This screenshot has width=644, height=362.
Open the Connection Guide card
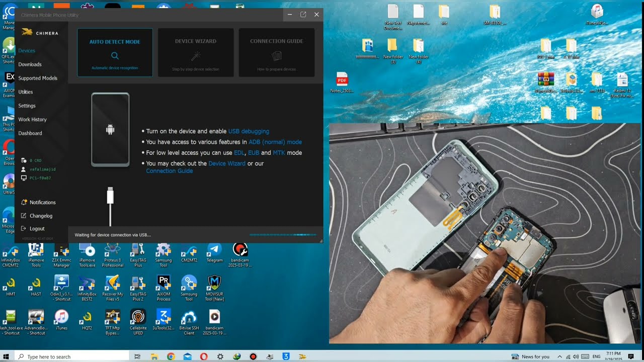tap(277, 52)
